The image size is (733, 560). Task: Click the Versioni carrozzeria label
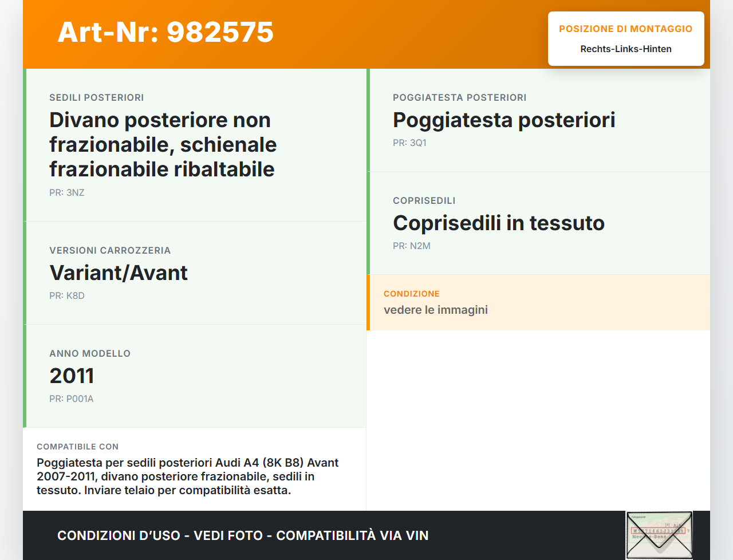(x=110, y=250)
